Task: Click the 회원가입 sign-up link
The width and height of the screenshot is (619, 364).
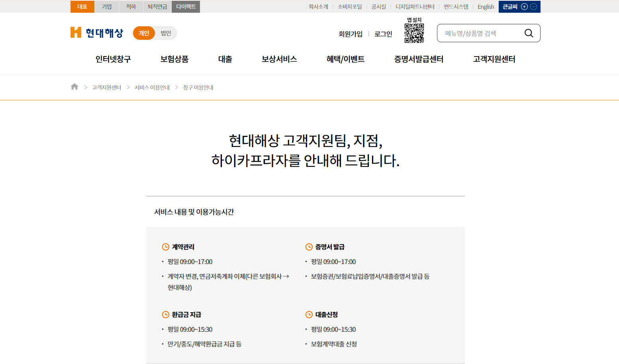Action: [351, 34]
